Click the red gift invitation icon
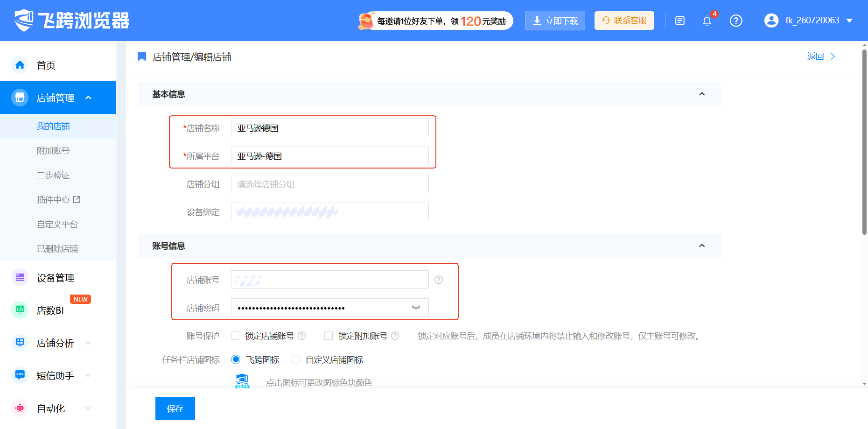The height and width of the screenshot is (429, 868). pyautogui.click(x=366, y=21)
